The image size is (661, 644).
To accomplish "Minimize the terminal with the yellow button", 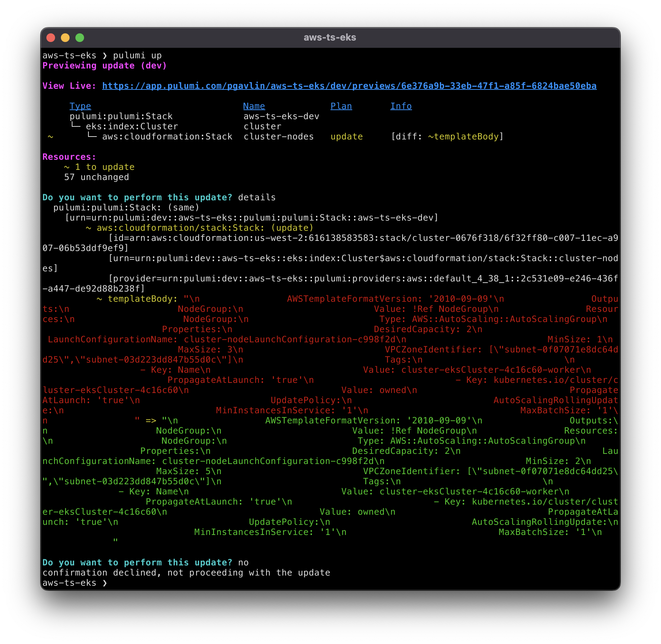I will coord(65,38).
